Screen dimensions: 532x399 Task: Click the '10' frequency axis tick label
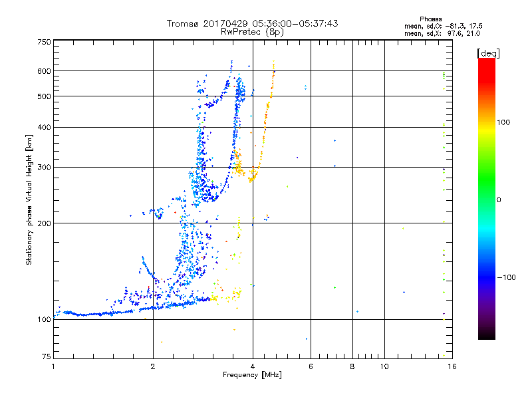(x=384, y=366)
